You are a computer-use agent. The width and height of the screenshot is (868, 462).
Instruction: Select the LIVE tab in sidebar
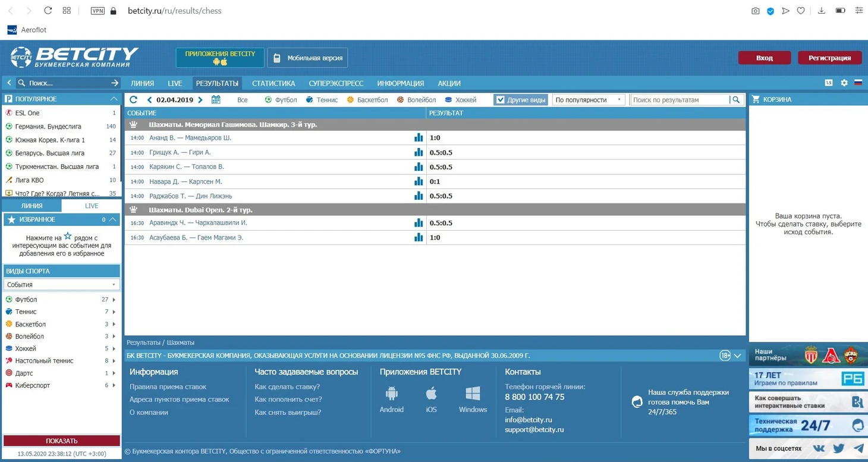click(x=92, y=206)
